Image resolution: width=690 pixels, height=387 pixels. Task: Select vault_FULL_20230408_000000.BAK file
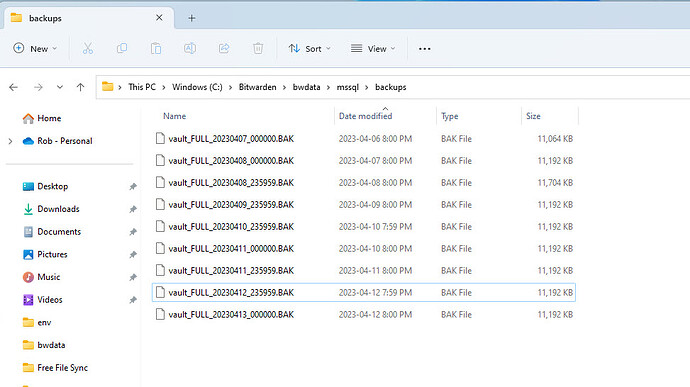(364, 161)
